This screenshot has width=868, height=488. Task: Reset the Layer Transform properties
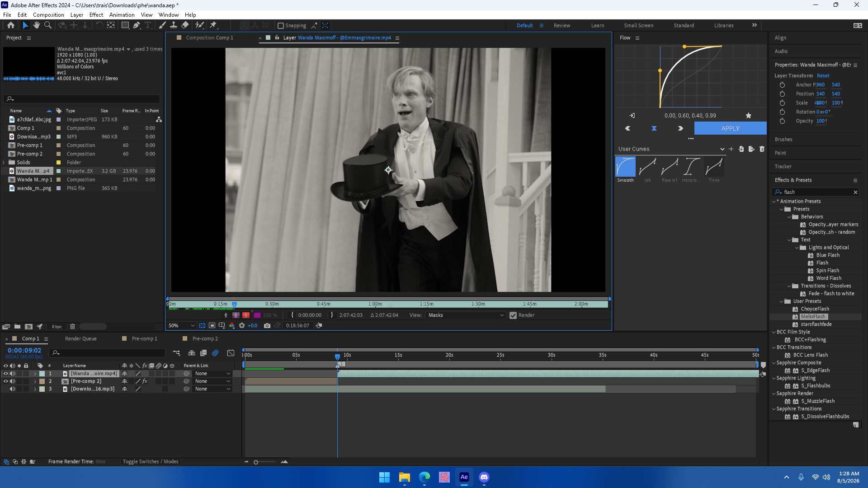[x=823, y=75]
